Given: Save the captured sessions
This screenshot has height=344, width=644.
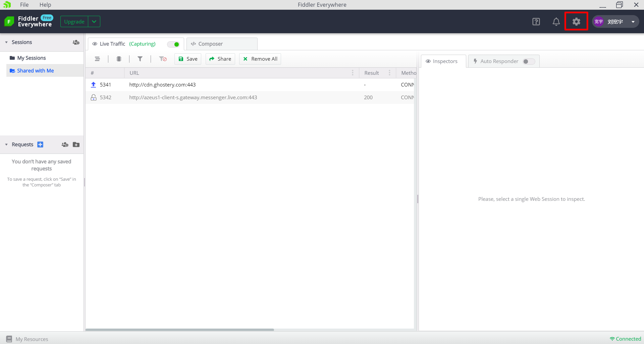Looking at the screenshot, I should pyautogui.click(x=188, y=59).
